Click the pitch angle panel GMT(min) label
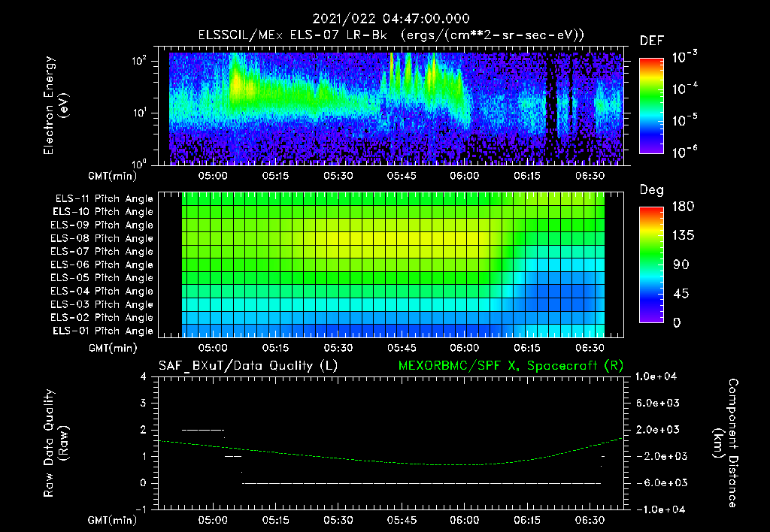This screenshot has height=532, width=770. [113, 348]
